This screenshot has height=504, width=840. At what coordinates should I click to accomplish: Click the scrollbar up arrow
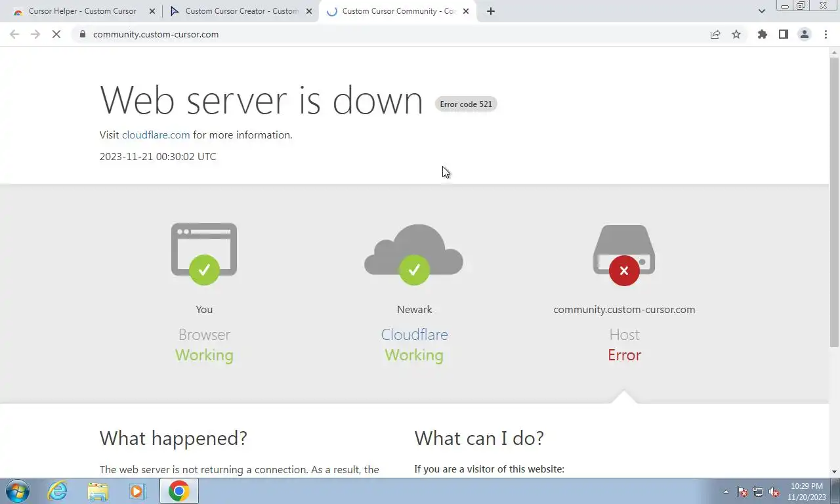click(834, 52)
